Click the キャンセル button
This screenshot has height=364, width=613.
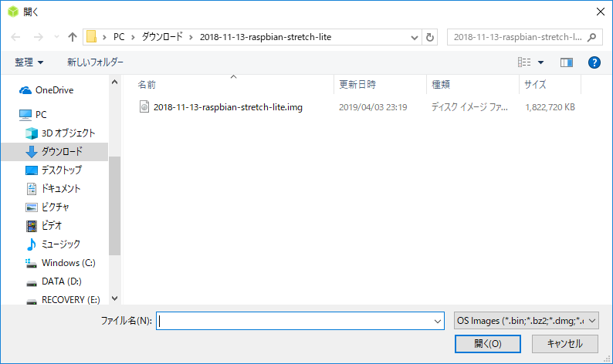(565, 344)
